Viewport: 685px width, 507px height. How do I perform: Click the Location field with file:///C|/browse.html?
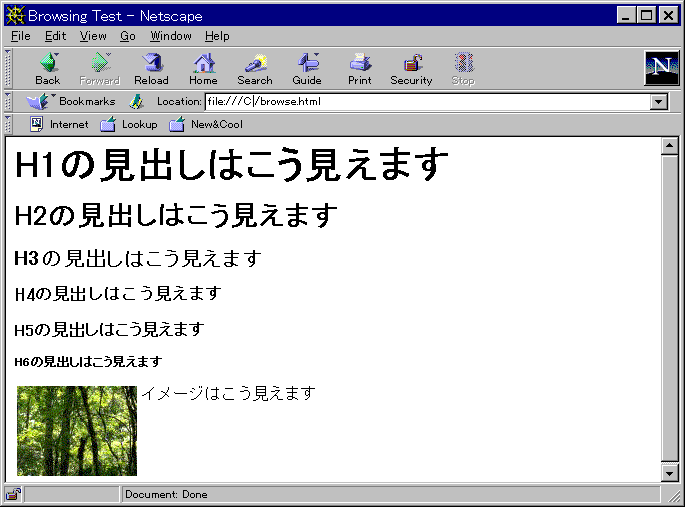428,102
